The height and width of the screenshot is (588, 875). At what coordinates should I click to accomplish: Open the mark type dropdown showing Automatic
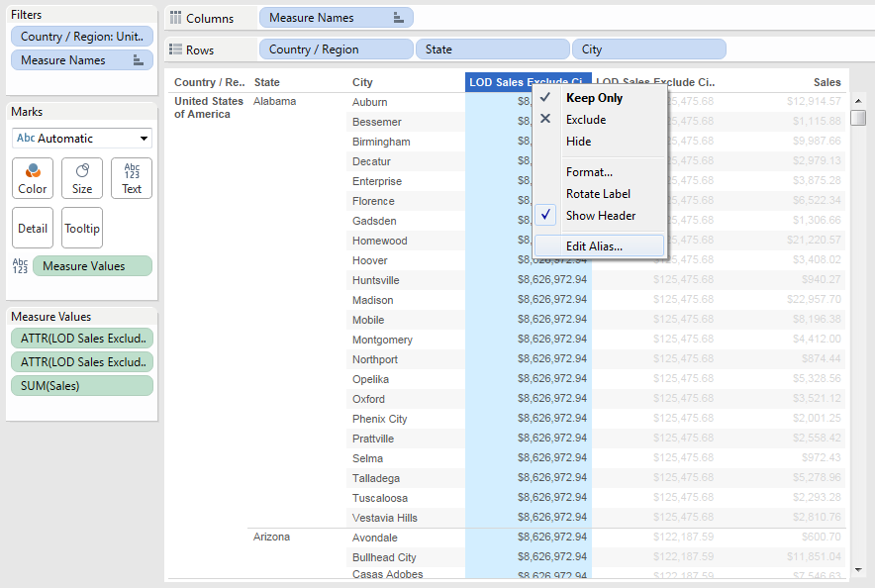[81, 138]
